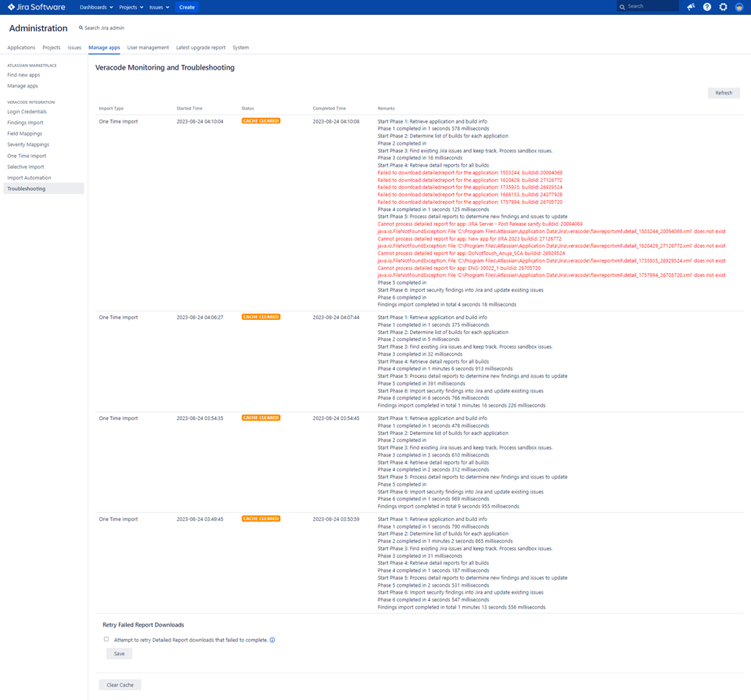
Task: Click completed time 2023-08-24 04:07:44
Action: [336, 318]
